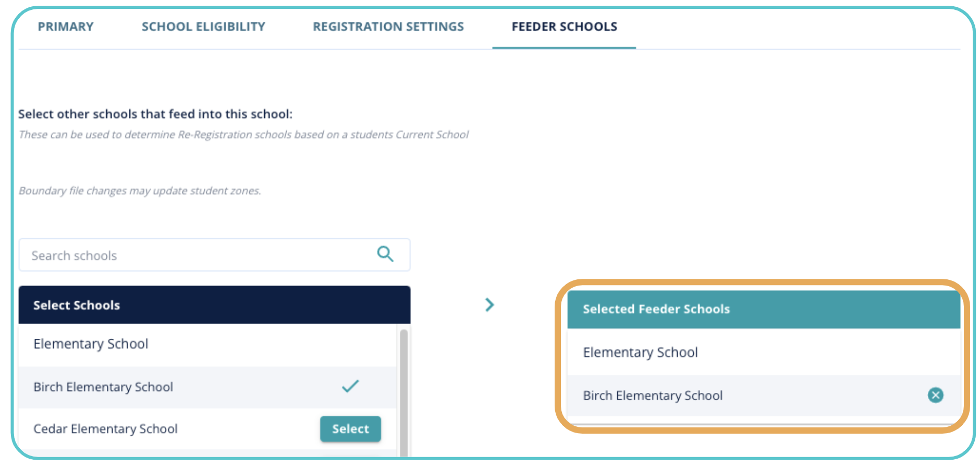Click the right chevron between the lists

489,305
